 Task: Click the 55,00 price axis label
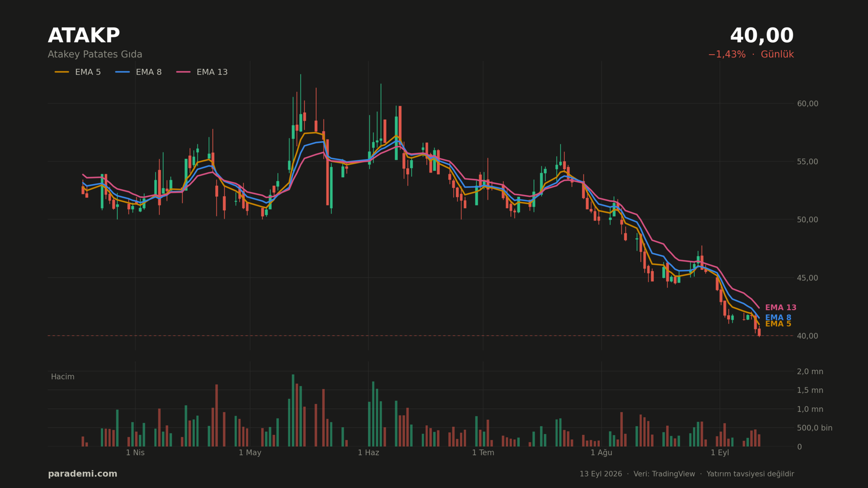click(x=807, y=162)
